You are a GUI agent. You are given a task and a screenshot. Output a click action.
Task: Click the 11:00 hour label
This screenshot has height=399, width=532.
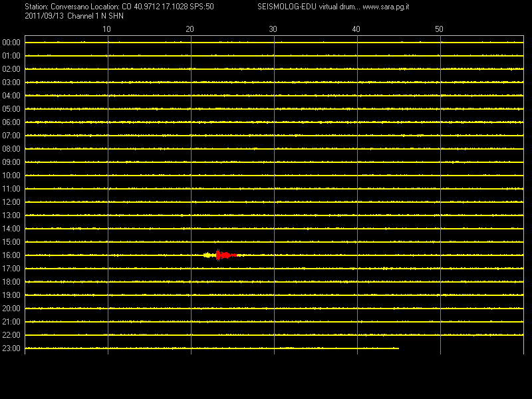11,189
